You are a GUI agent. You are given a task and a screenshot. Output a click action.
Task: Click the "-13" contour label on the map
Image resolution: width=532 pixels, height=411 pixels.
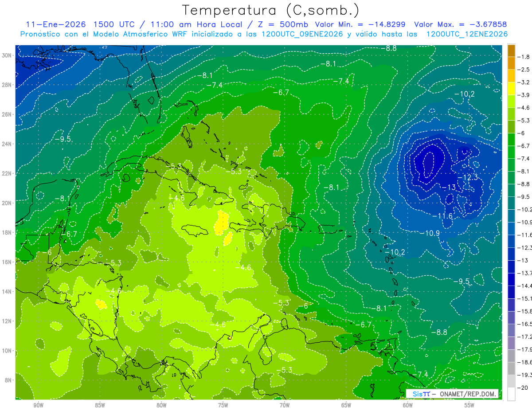[449, 188]
